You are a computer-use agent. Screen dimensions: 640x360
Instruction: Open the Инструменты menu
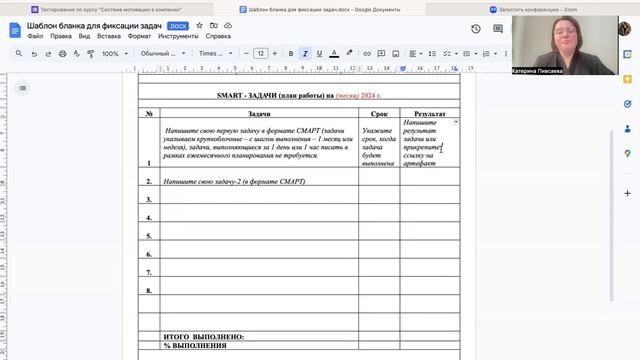tap(178, 36)
